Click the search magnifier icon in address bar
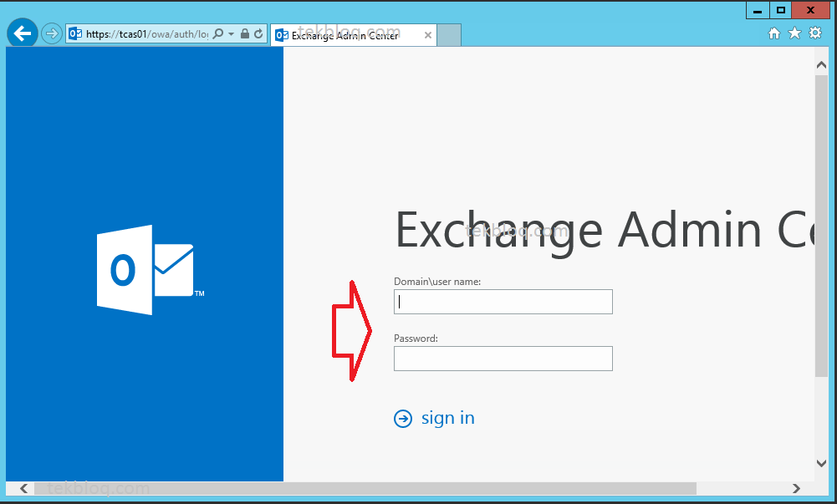837x504 pixels. coord(217,34)
